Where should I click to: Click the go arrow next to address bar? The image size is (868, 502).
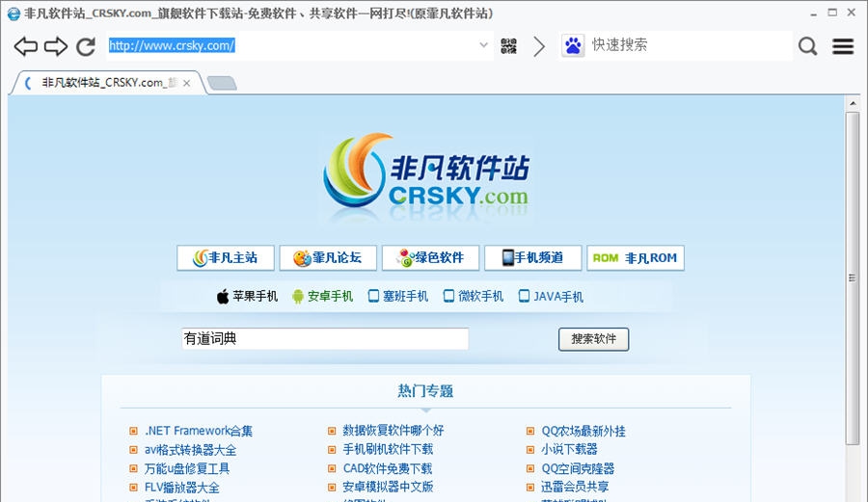539,46
